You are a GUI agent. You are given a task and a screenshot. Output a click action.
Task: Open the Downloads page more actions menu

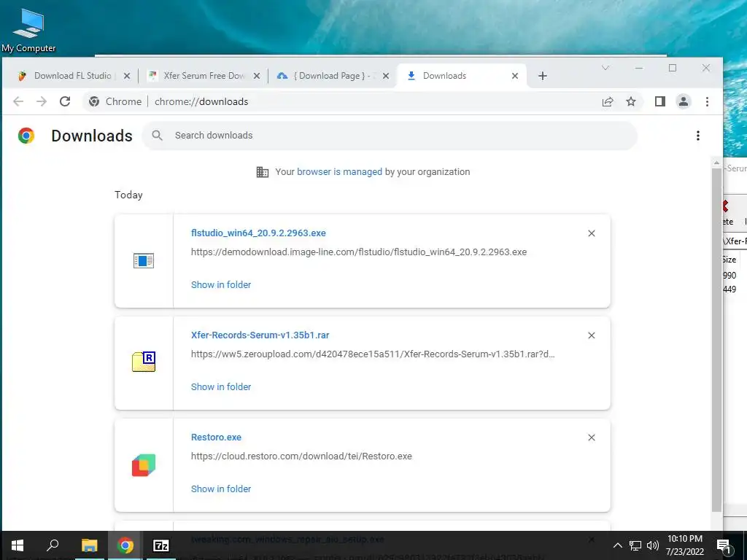pyautogui.click(x=698, y=136)
